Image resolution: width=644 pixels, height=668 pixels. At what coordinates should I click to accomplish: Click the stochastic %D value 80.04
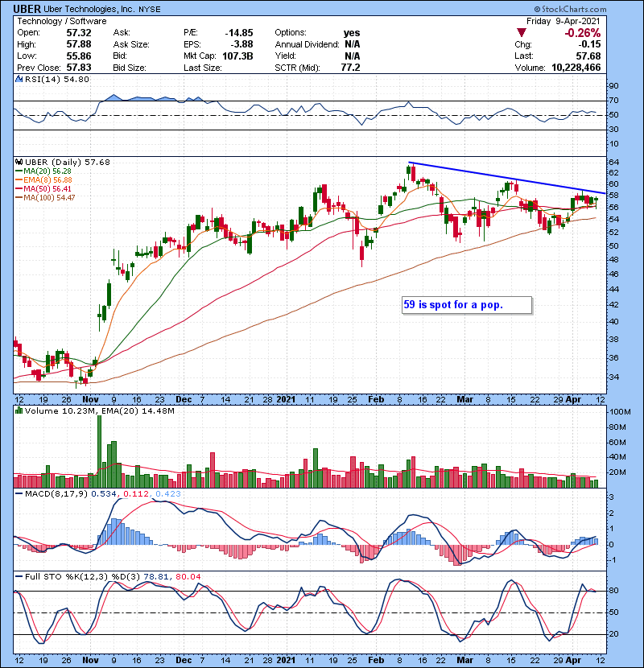coord(188,577)
